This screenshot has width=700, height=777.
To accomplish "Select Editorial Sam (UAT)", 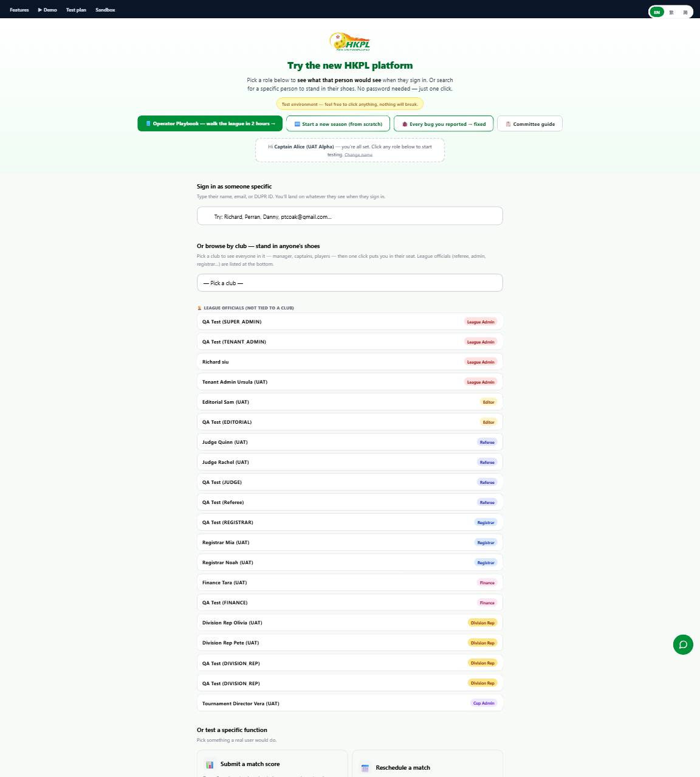I will click(349, 402).
